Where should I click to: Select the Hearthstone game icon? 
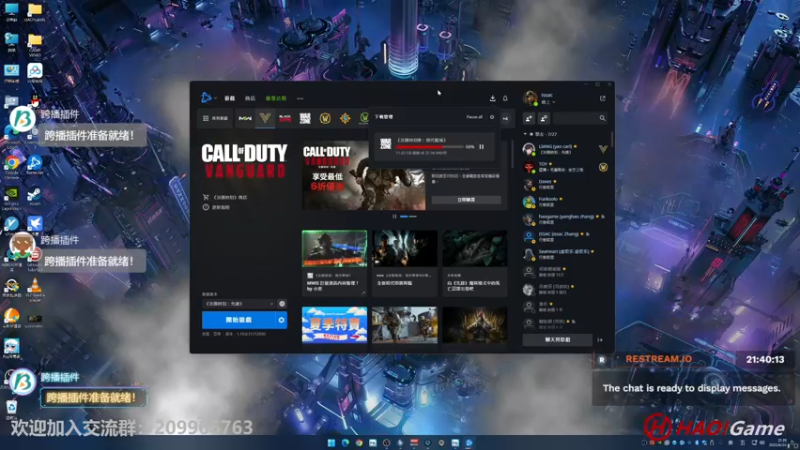[345, 118]
